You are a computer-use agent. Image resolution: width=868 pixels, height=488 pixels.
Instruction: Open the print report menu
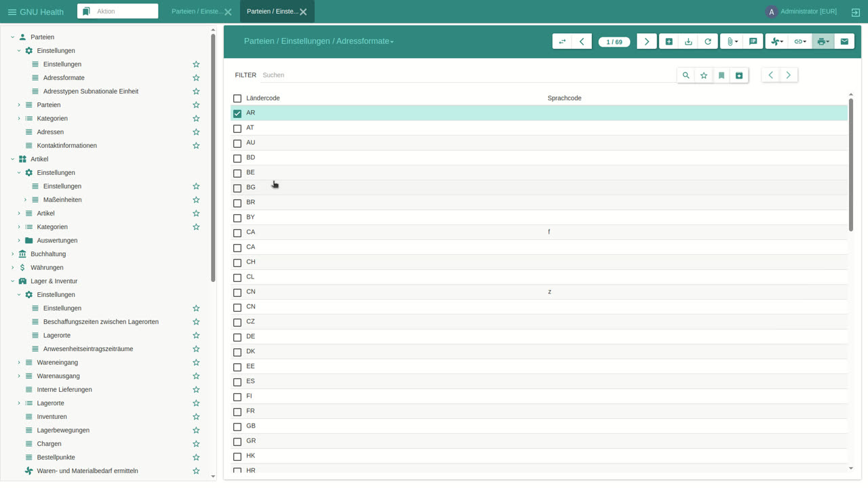pos(823,41)
